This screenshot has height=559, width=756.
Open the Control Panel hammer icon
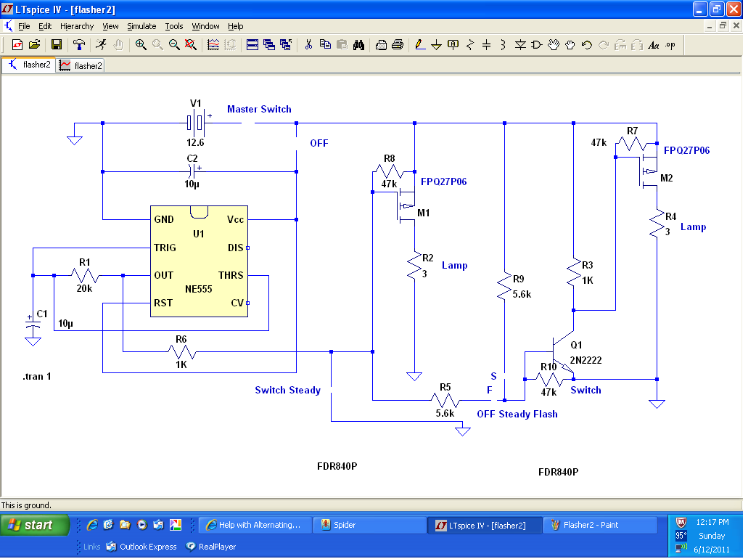click(x=79, y=45)
